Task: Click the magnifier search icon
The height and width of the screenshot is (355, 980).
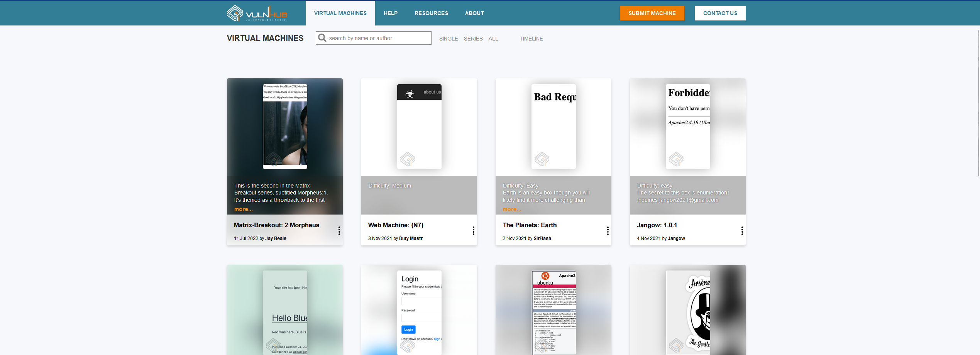Action: (322, 38)
